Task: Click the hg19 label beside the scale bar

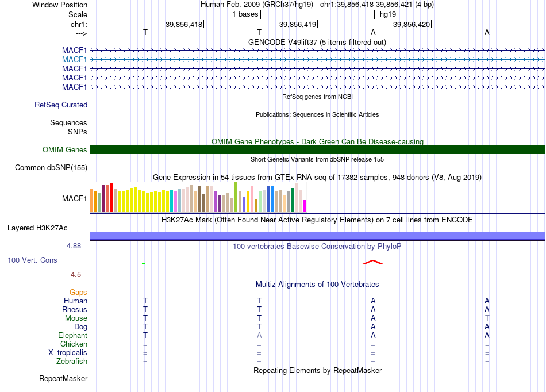Action: tap(388, 14)
